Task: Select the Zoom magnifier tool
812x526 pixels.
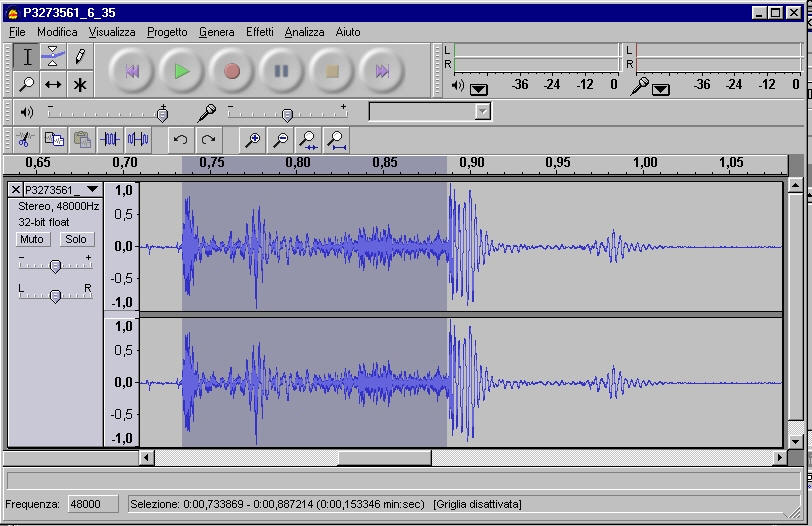Action: 27,84
